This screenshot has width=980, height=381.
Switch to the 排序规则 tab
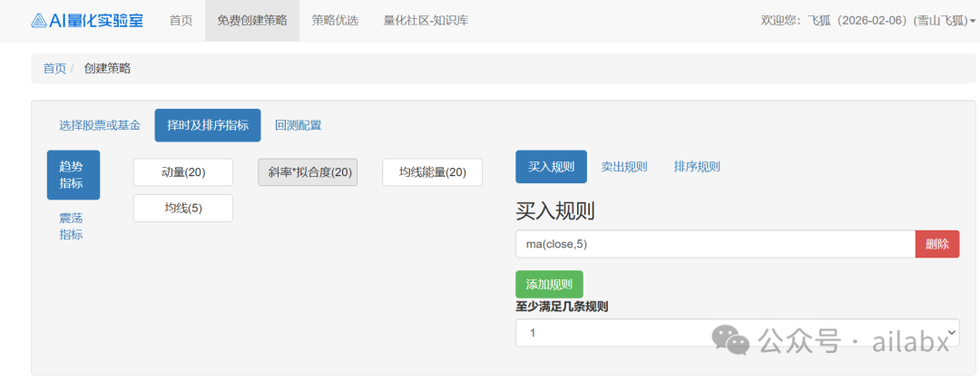(697, 167)
